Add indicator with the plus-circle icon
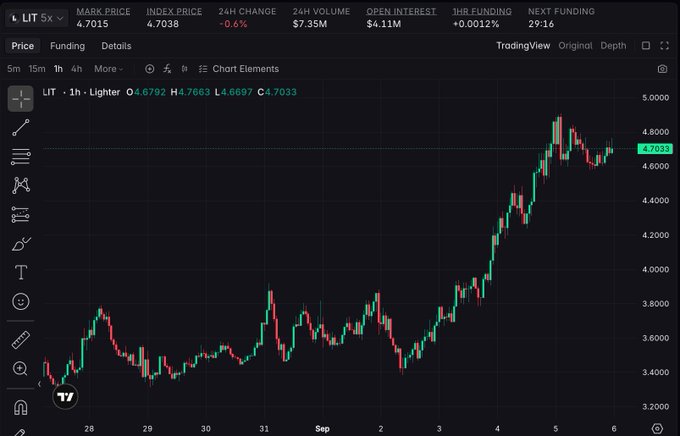680x436 pixels. point(150,69)
